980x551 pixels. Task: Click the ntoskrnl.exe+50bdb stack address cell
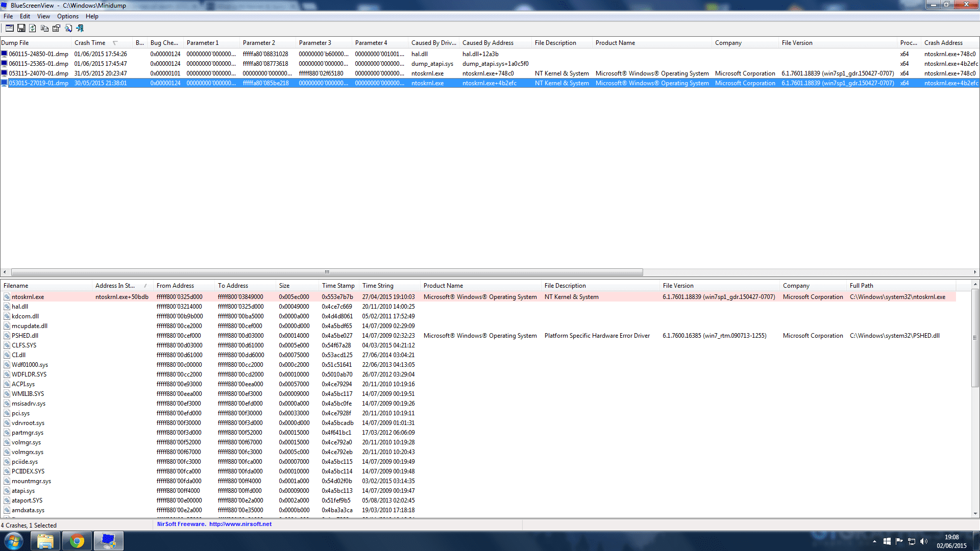point(122,297)
